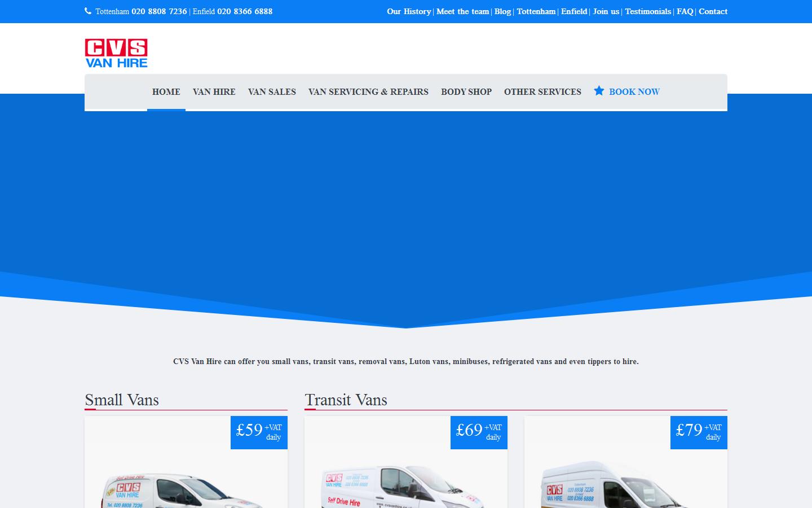Open the HOME navigation tab
812x508 pixels.
tap(166, 92)
